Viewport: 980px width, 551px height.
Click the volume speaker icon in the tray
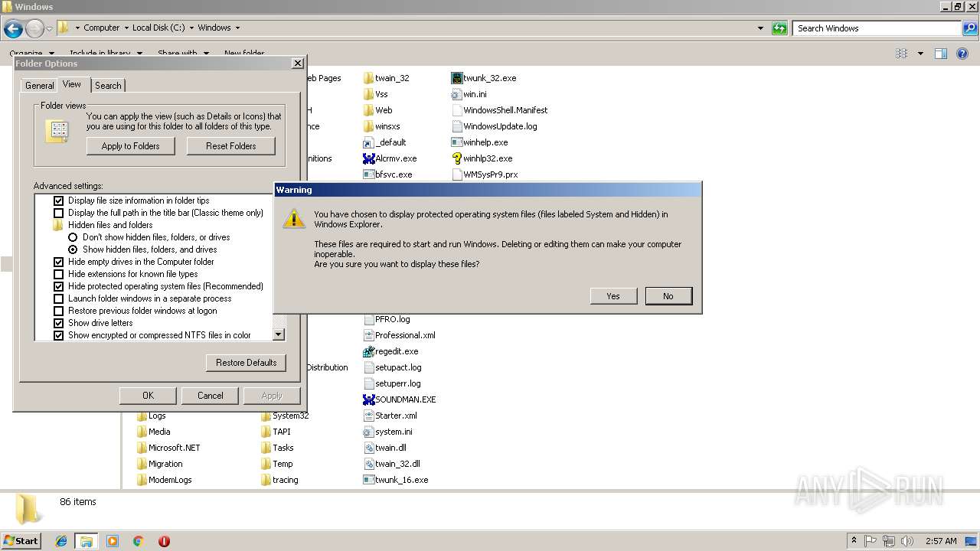(x=907, y=541)
